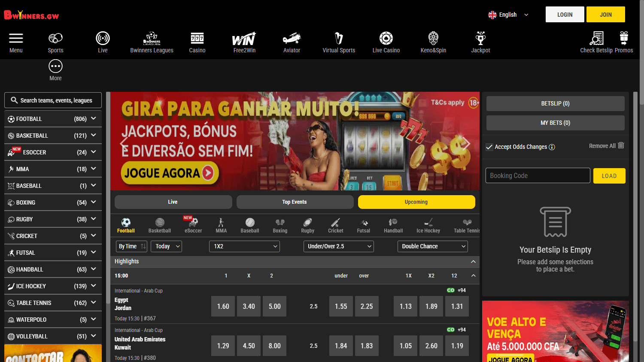Screen dimensions: 644x362
Task: Select the Live Casino icon
Action: click(x=386, y=42)
